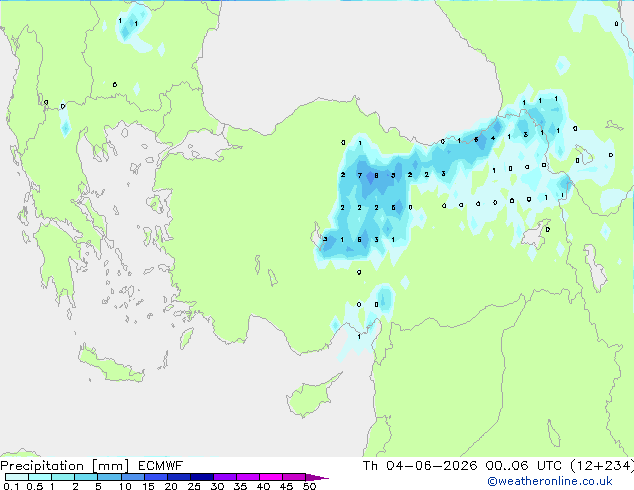The image size is (634, 490).
Task: Pick the 1–2 mm legend swatch
Action: (x=63, y=477)
